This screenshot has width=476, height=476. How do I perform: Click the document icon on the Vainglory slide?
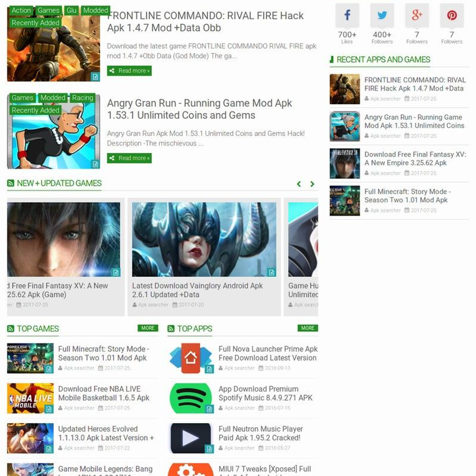tap(271, 272)
